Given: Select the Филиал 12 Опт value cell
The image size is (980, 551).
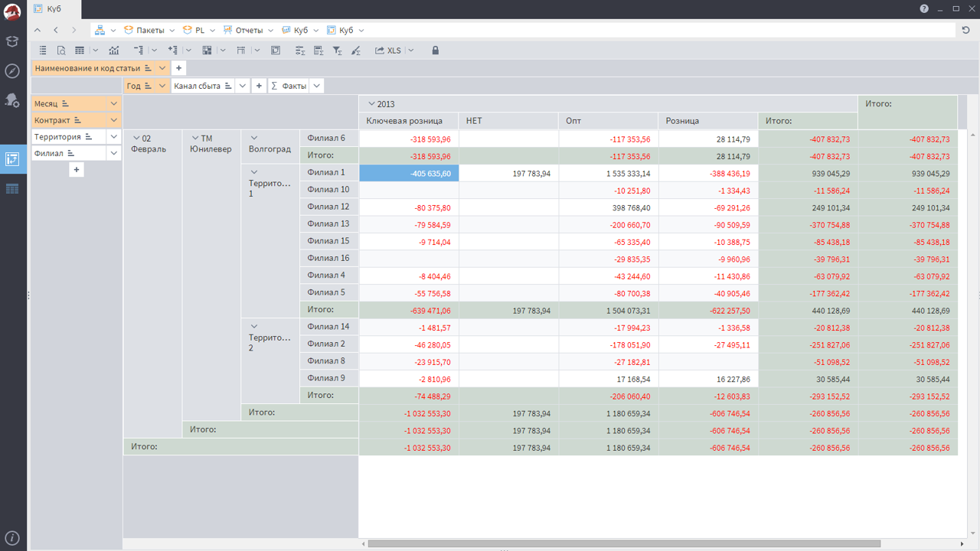Looking at the screenshot, I should (x=608, y=207).
